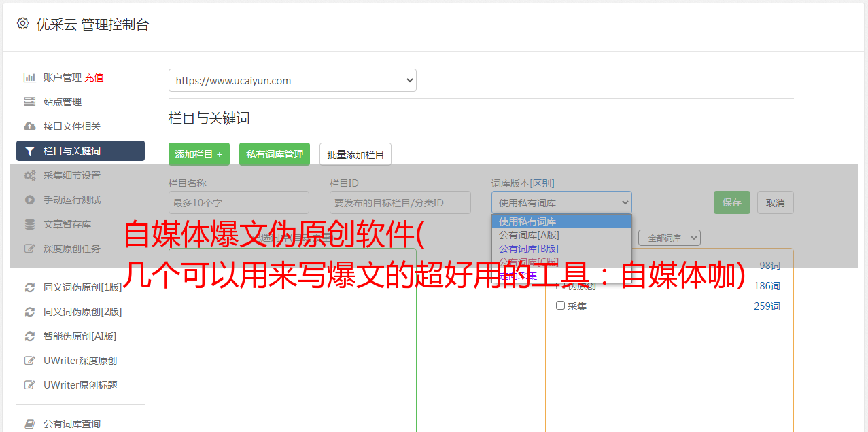Screen dimensions: 868x432
Task: Choose 公有词库[B版] from the dropdown list
Action: (x=561, y=249)
